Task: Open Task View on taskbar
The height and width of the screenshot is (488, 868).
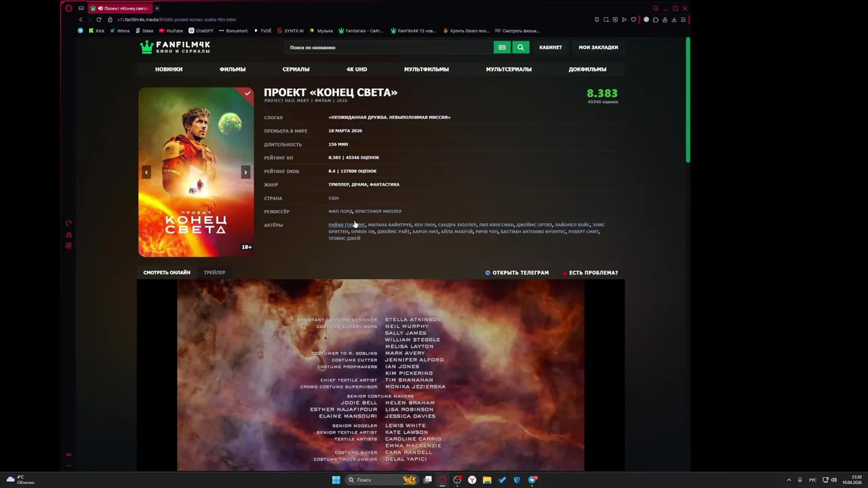Action: 428,480
